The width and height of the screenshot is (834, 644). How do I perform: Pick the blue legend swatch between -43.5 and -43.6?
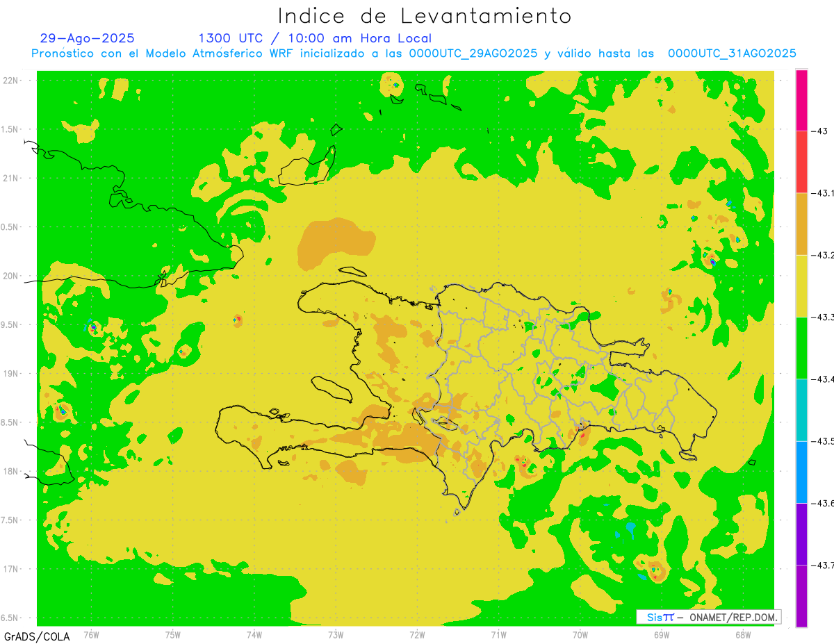click(x=801, y=472)
